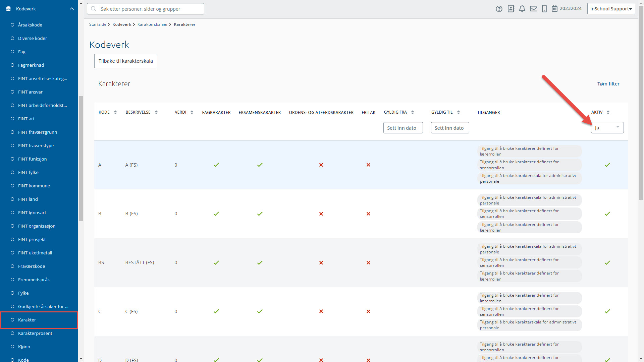Click the Ordens- og atferdskarakter cross in row B
The height and width of the screenshot is (362, 644).
click(321, 214)
